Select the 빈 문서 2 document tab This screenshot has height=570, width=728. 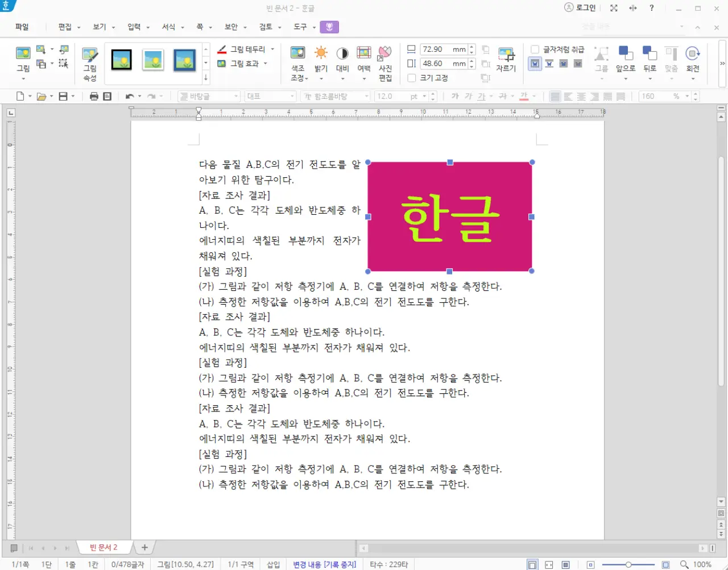click(x=104, y=547)
